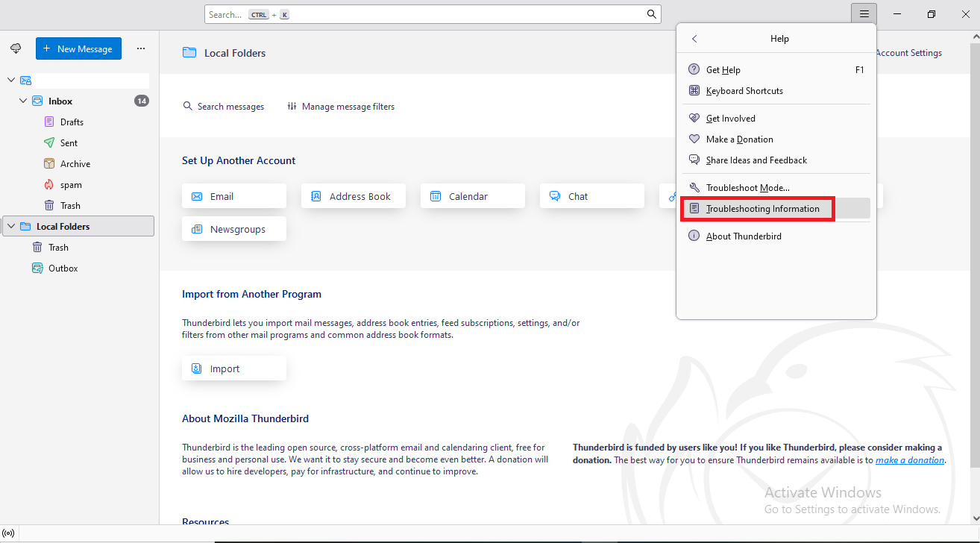Click the Share Ideas and Feedback icon
The height and width of the screenshot is (543, 980).
tap(694, 160)
